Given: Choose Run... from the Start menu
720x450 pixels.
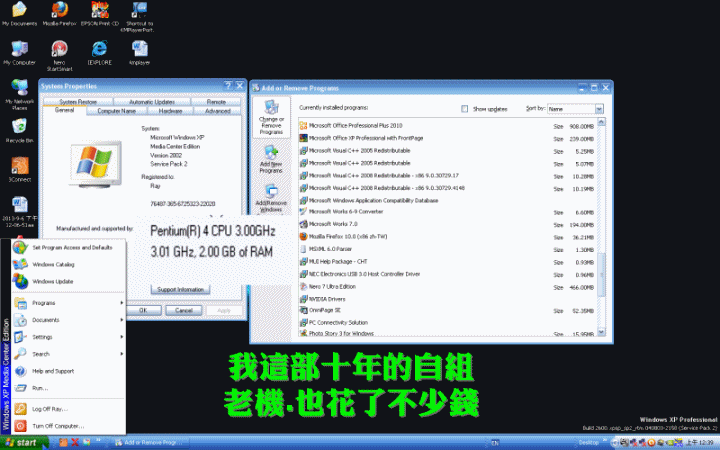Looking at the screenshot, I should click(x=68, y=388).
